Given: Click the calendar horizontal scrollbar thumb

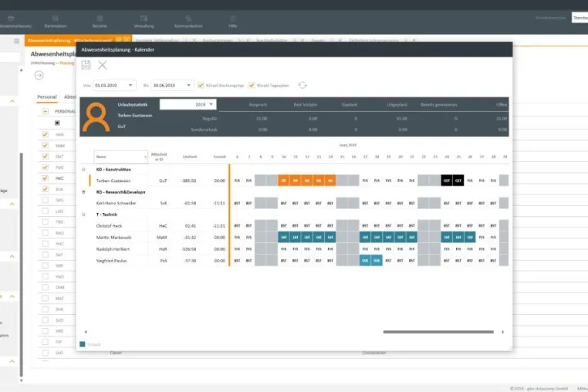Looking at the screenshot, I should coord(438,332).
